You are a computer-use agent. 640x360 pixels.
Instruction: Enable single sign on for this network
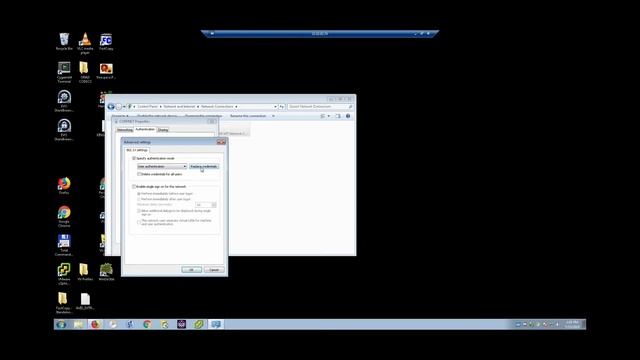134,187
